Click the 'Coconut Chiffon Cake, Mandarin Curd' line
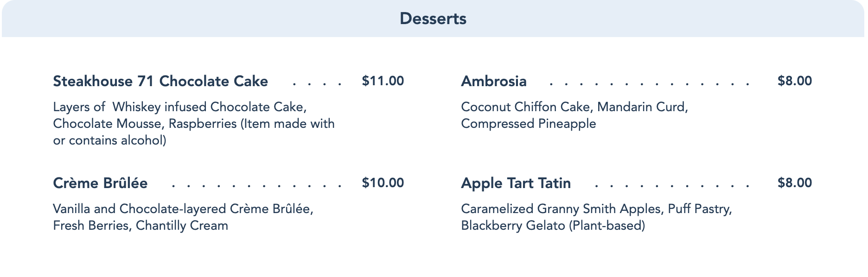868x277 pixels. click(x=574, y=107)
